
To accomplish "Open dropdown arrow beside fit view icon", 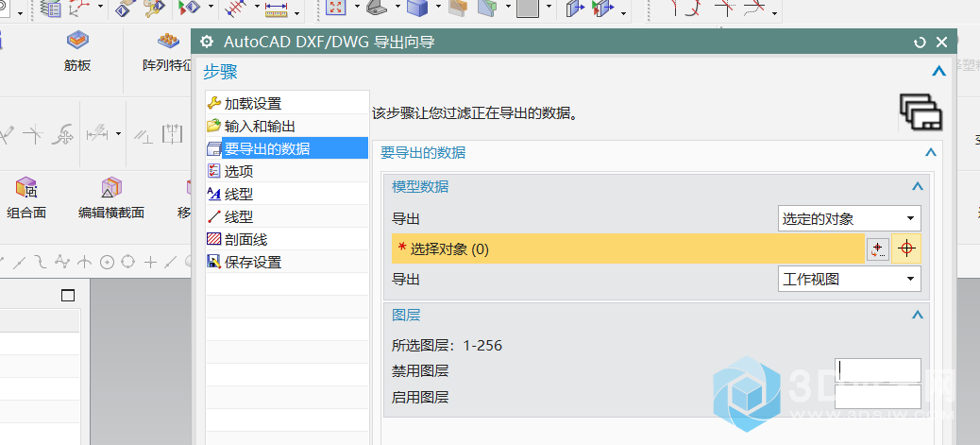I will pyautogui.click(x=358, y=7).
